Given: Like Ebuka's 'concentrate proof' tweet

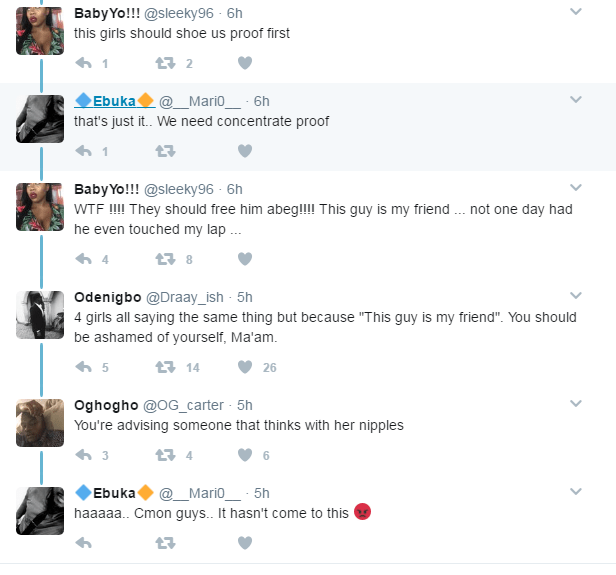Looking at the screenshot, I should coord(244,151).
